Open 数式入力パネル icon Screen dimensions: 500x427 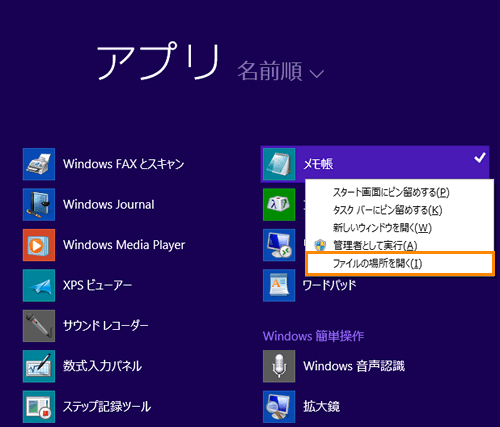39,366
